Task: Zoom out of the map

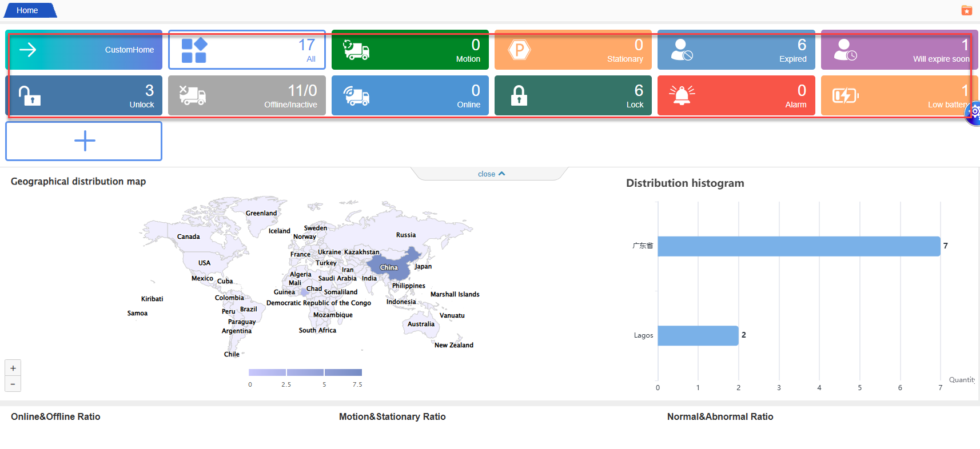Action: 13,384
